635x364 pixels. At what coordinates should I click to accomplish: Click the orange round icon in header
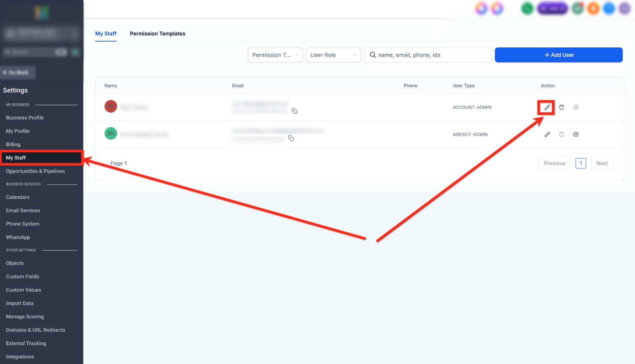click(593, 8)
